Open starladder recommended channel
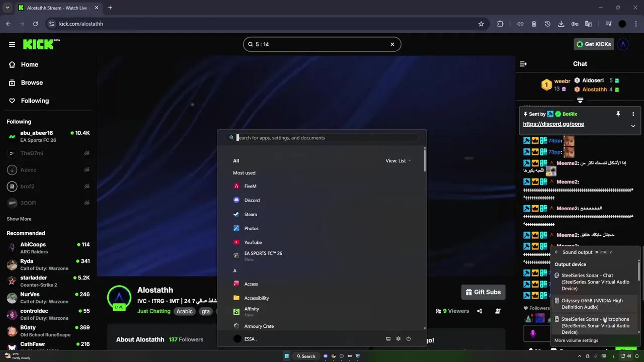This screenshot has width=644, height=362. [48, 281]
